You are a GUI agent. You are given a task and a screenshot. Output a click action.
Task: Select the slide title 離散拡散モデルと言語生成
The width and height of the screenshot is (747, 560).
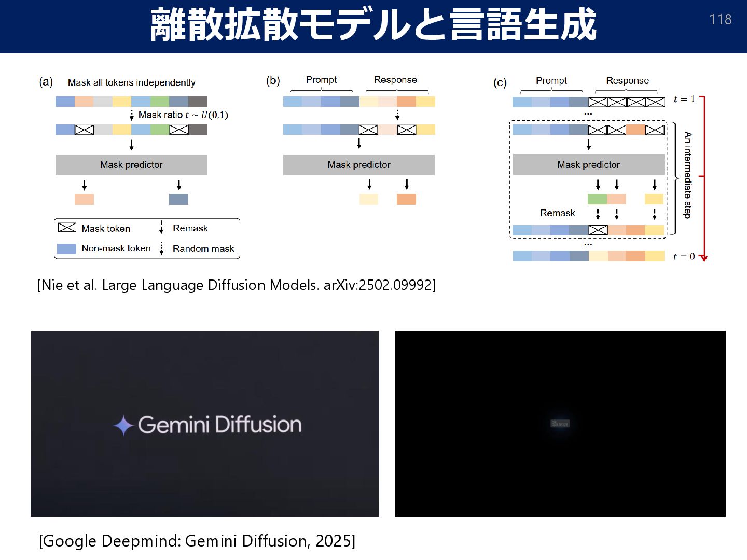click(x=374, y=25)
